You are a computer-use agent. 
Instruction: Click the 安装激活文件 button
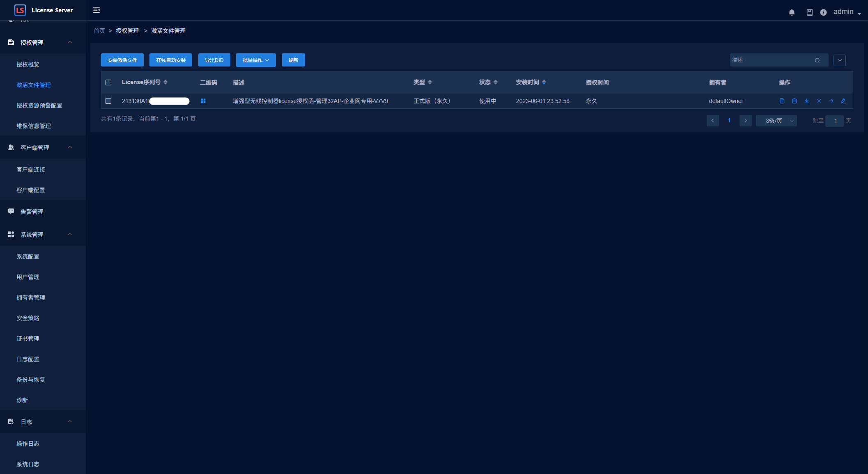122,60
